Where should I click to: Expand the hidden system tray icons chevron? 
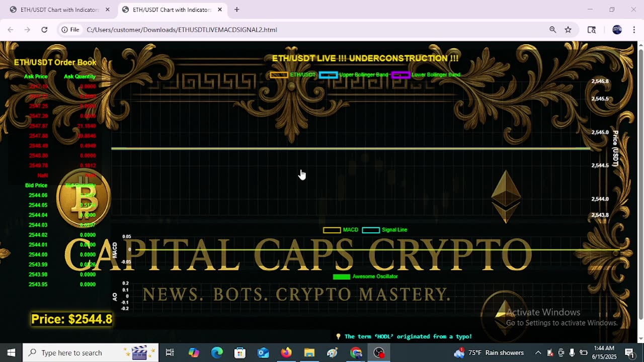tap(538, 352)
